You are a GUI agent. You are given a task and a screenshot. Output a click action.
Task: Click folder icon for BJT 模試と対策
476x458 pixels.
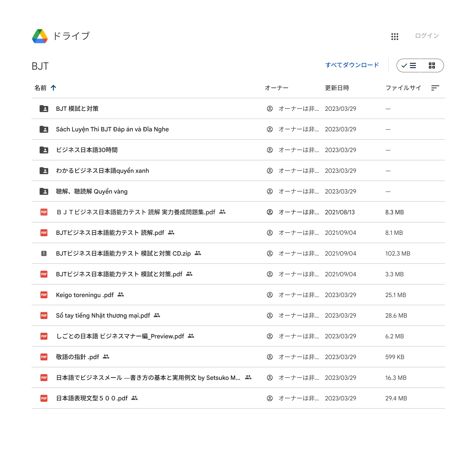44,108
